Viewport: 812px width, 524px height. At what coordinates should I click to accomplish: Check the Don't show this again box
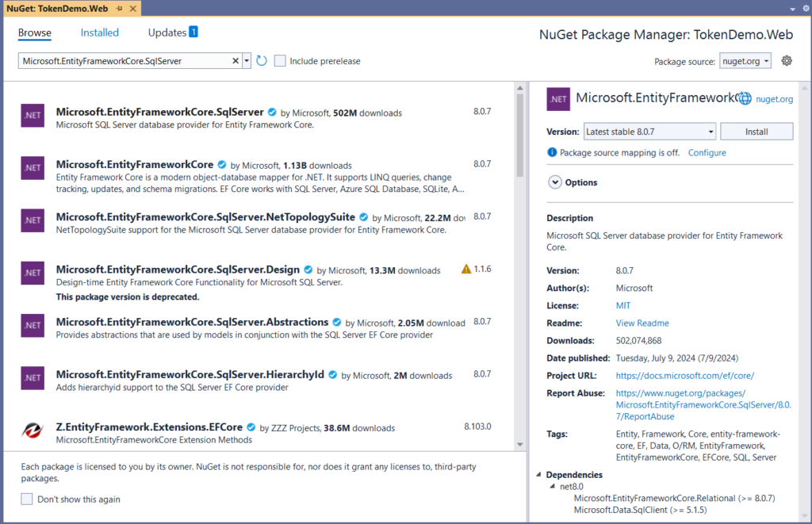point(26,499)
